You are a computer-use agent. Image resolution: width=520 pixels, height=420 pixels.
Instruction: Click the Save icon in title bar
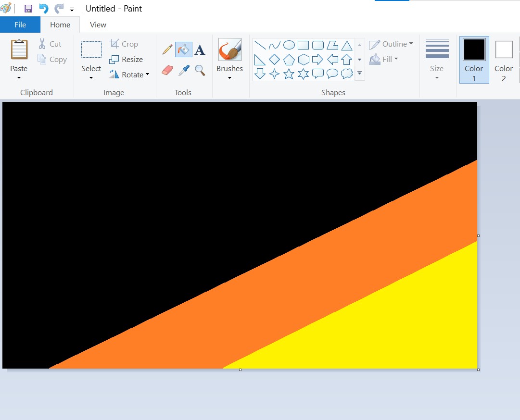tap(28, 9)
